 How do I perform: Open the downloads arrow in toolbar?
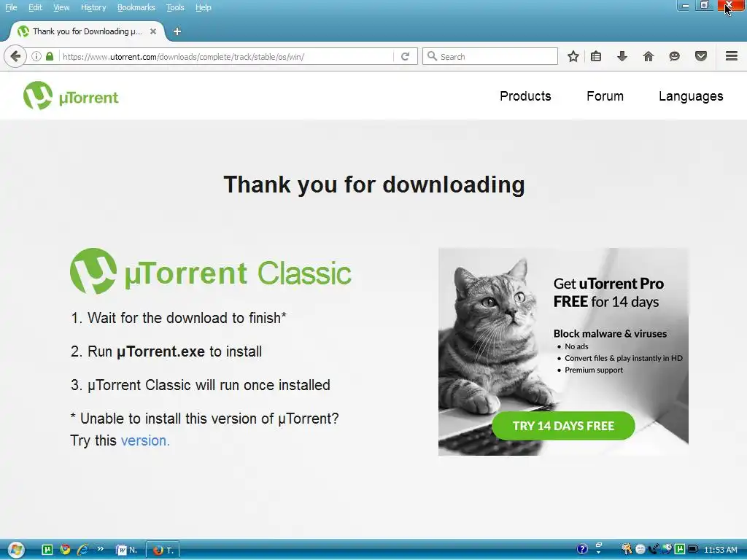[x=622, y=57]
